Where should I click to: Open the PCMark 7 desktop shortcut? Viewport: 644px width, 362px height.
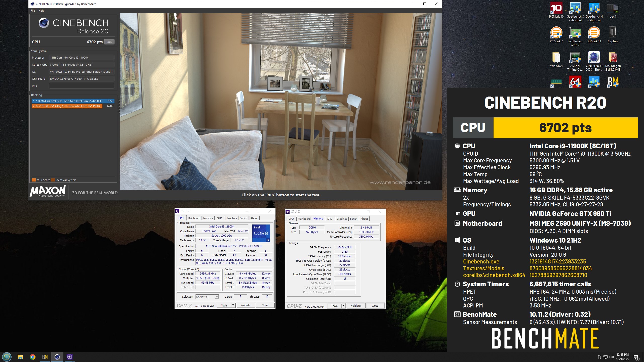click(x=556, y=35)
